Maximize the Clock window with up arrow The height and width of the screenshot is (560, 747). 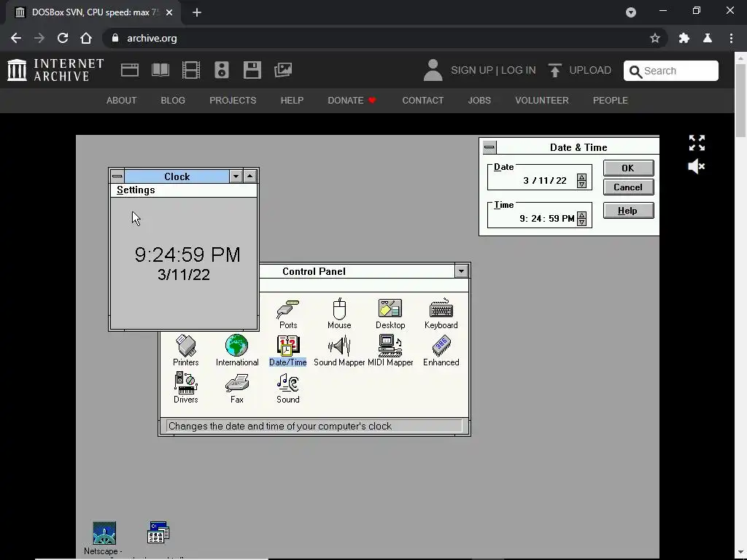point(249,176)
